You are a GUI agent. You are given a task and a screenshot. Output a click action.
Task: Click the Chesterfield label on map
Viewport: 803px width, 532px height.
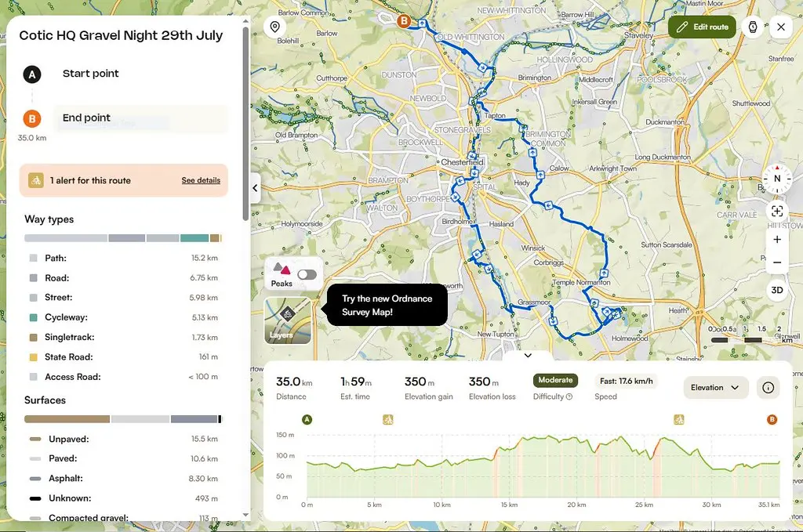[x=462, y=161]
